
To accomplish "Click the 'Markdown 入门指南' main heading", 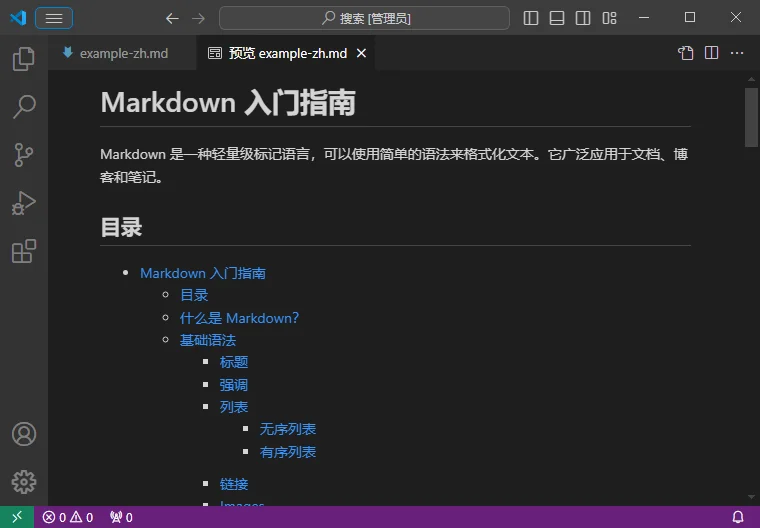I will [228, 103].
